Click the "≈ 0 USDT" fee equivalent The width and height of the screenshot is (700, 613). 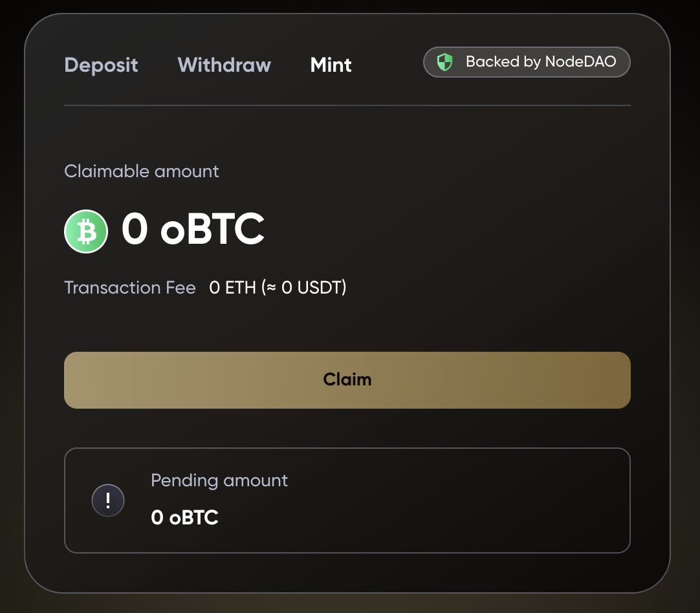305,288
